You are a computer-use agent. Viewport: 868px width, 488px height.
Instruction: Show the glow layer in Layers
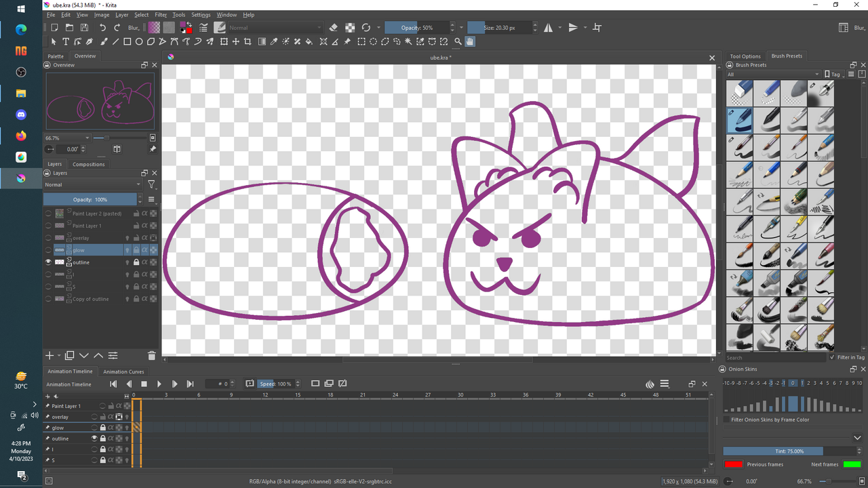tap(48, 250)
